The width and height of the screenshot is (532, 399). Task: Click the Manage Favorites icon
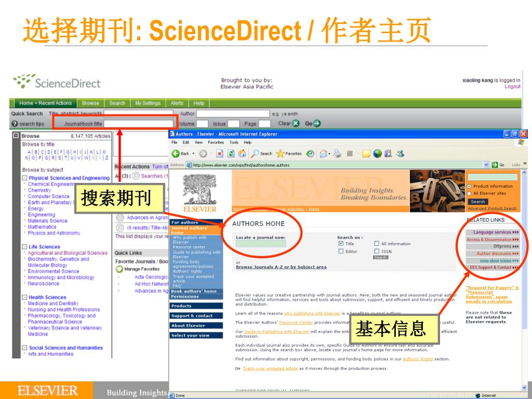[x=119, y=269]
